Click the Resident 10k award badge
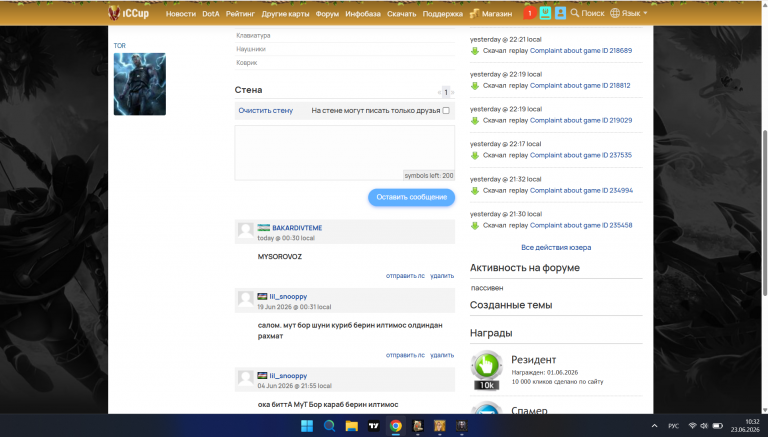This screenshot has height=437, width=768. pyautogui.click(x=487, y=370)
